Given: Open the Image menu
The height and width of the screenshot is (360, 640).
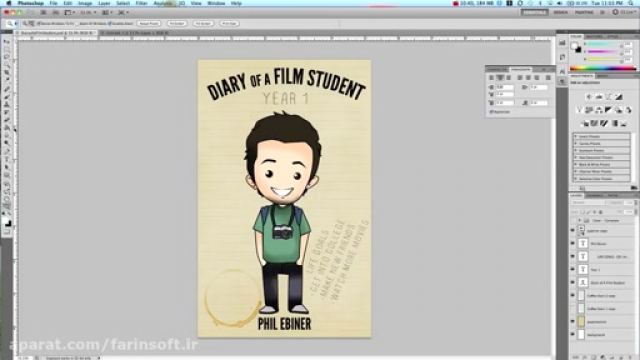Looking at the screenshot, I should pos(84,3).
